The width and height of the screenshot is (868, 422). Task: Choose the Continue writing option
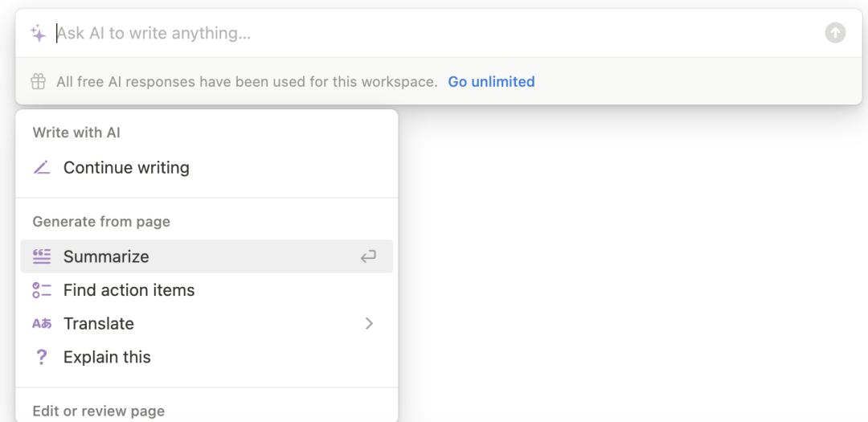126,168
